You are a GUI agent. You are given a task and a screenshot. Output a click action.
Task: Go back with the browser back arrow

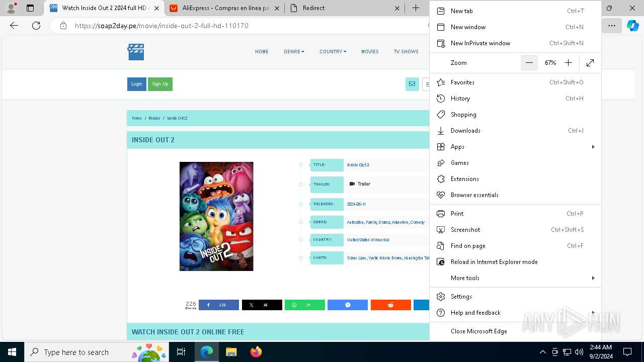pos(14,26)
